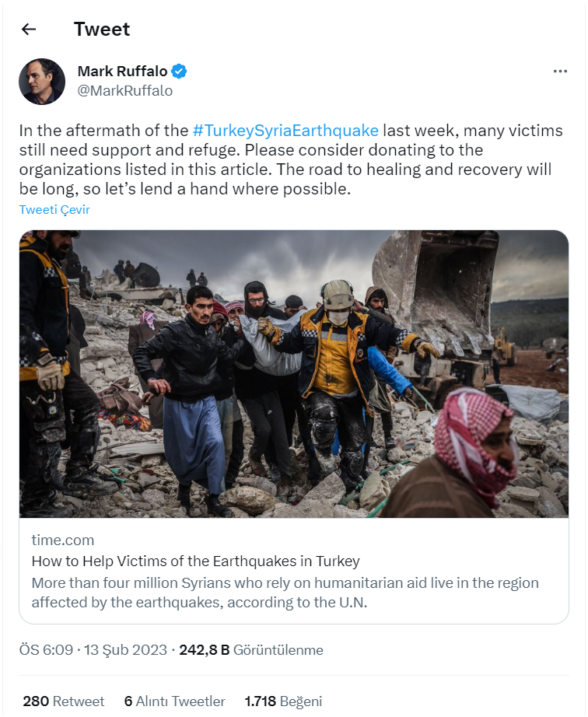This screenshot has width=588, height=717.
Task: Click the 13 Şub 2023 date
Action: click(x=126, y=650)
